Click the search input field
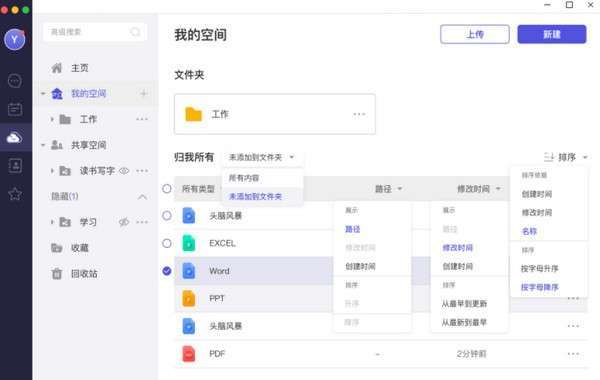The width and height of the screenshot is (600, 380). pos(95,32)
